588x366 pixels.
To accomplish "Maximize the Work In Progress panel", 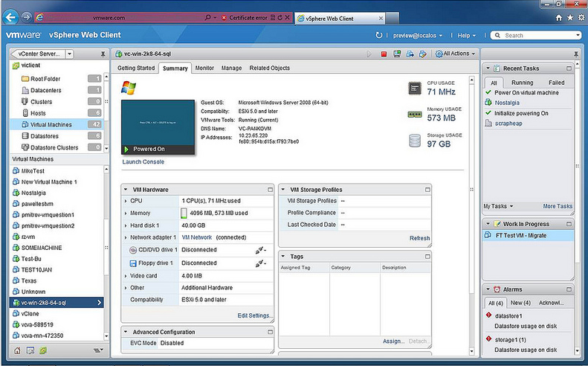I will coord(569,224).
